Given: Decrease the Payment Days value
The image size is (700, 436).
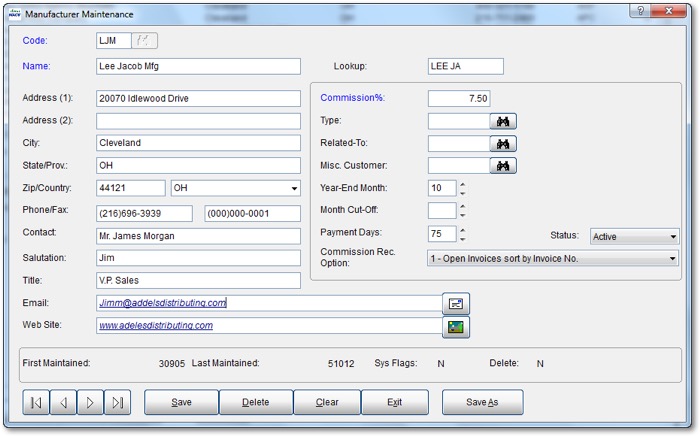Looking at the screenshot, I should pos(462,238).
